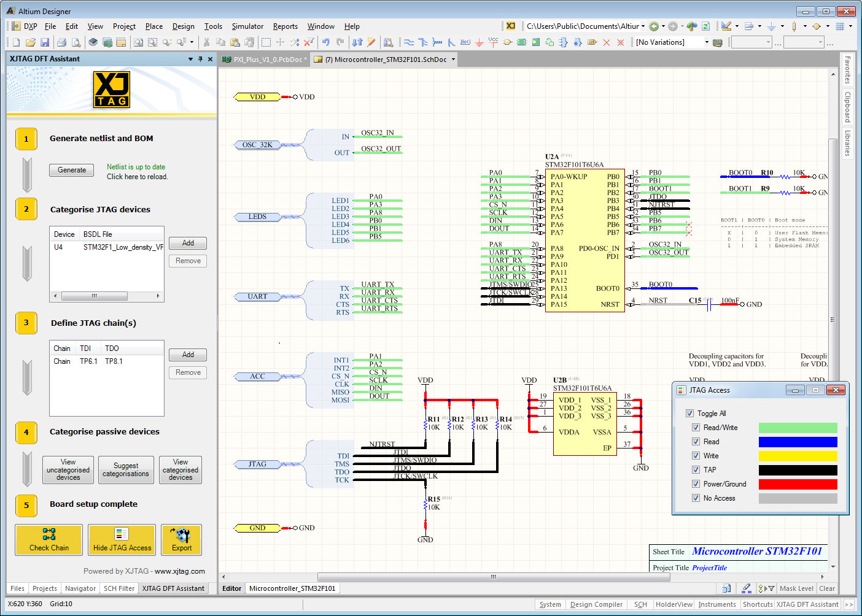Uncheck the No Access checkbox
The width and height of the screenshot is (862, 616).
pos(696,498)
